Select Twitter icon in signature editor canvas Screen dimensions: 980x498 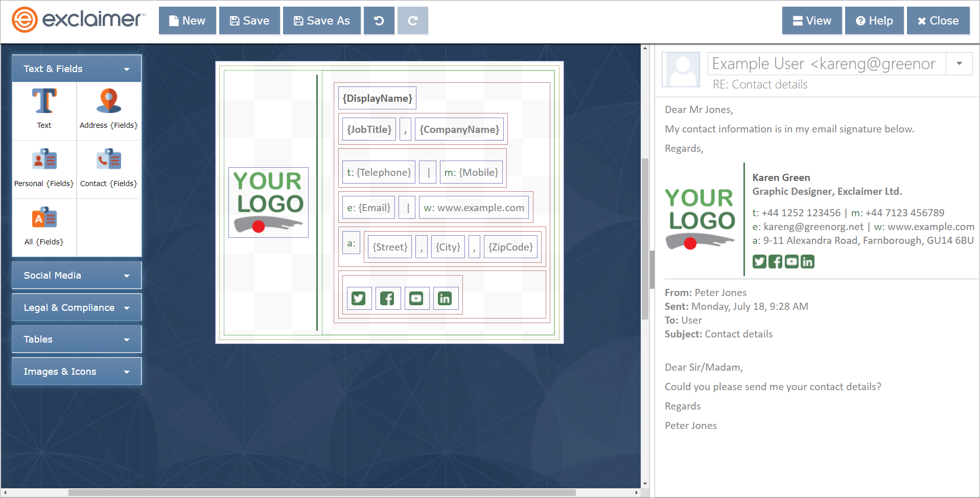click(x=358, y=298)
